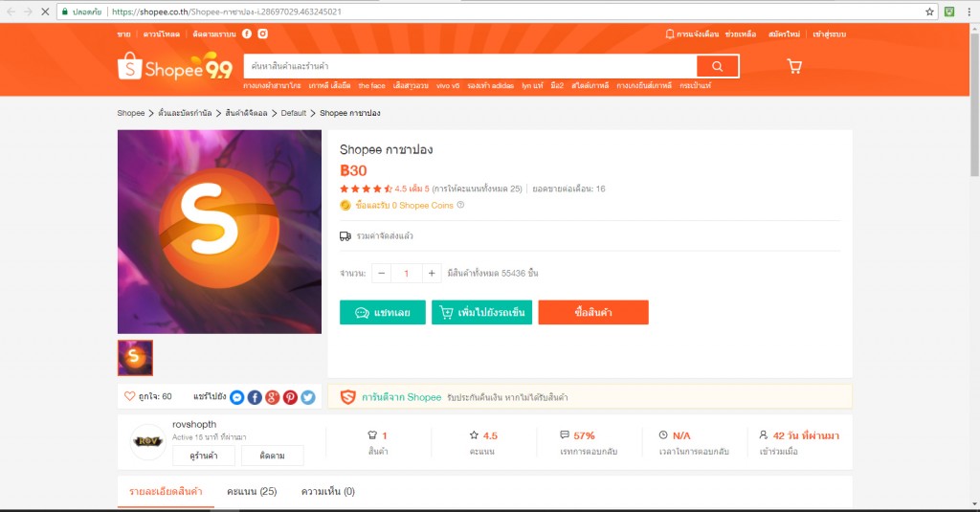Open Shopee's Instagram page from header icon

pyautogui.click(x=263, y=33)
